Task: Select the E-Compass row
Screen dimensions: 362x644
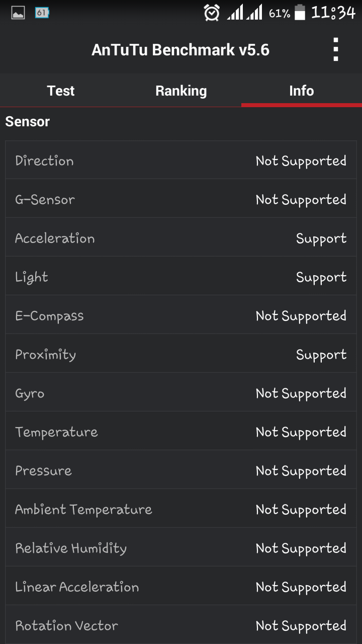Action: click(x=181, y=315)
